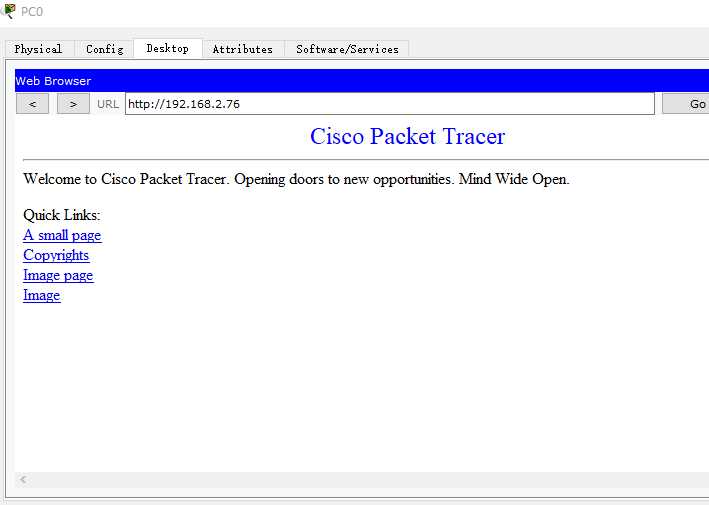The image size is (709, 505).
Task: Click the 'URL' label
Action: [108, 104]
